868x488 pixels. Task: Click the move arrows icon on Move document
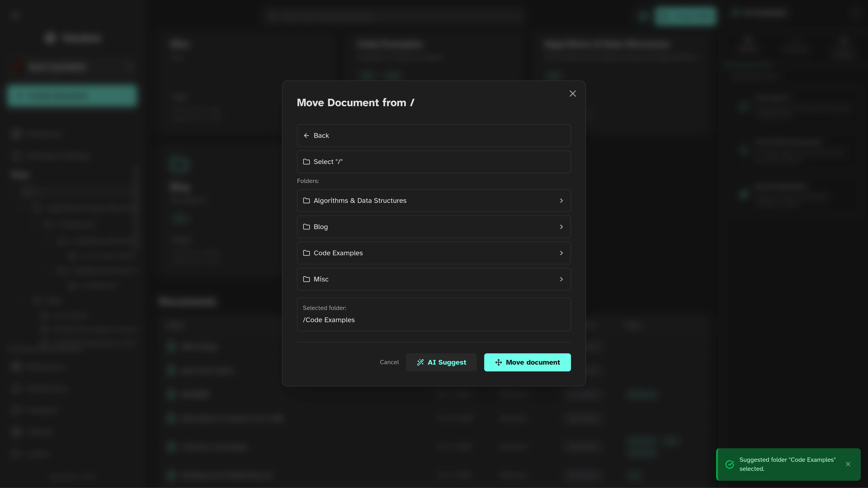(x=498, y=362)
